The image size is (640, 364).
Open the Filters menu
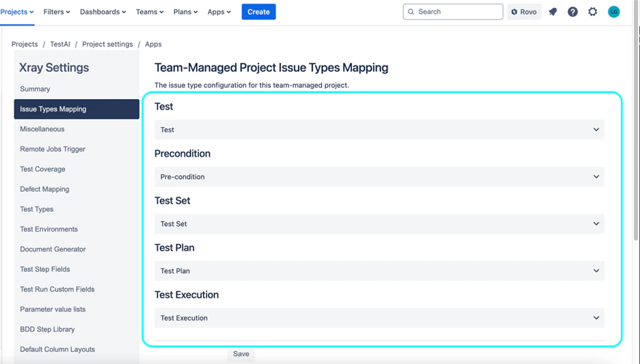(57, 12)
